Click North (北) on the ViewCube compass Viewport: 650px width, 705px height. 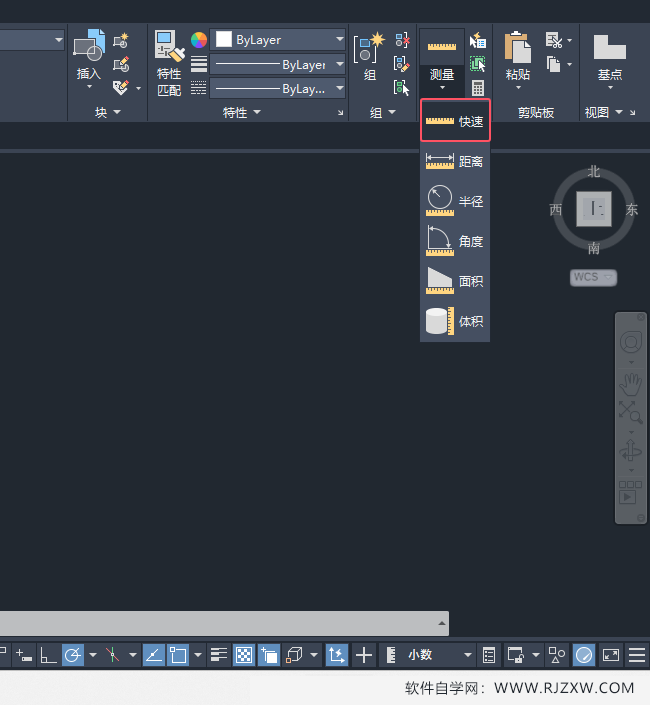(594, 171)
